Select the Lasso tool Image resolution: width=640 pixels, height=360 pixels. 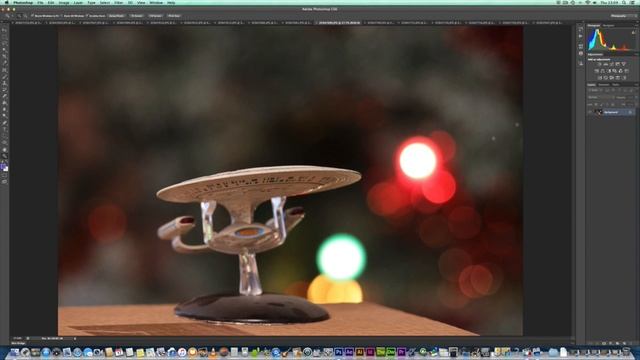[5, 43]
